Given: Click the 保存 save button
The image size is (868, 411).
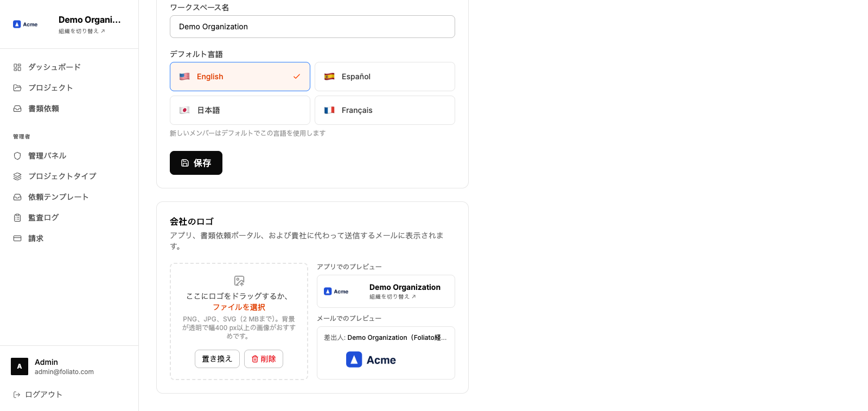Looking at the screenshot, I should click(196, 163).
